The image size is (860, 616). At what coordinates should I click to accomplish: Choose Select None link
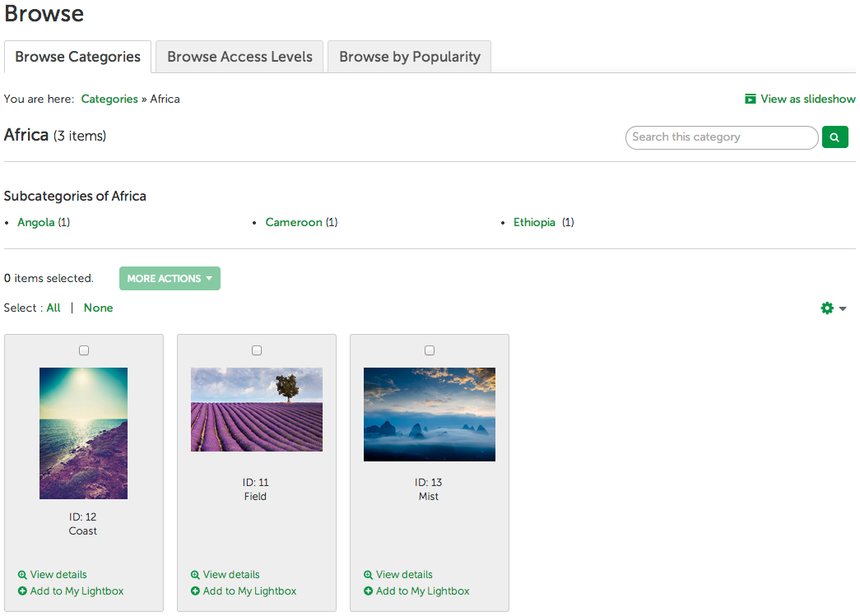[x=98, y=308]
